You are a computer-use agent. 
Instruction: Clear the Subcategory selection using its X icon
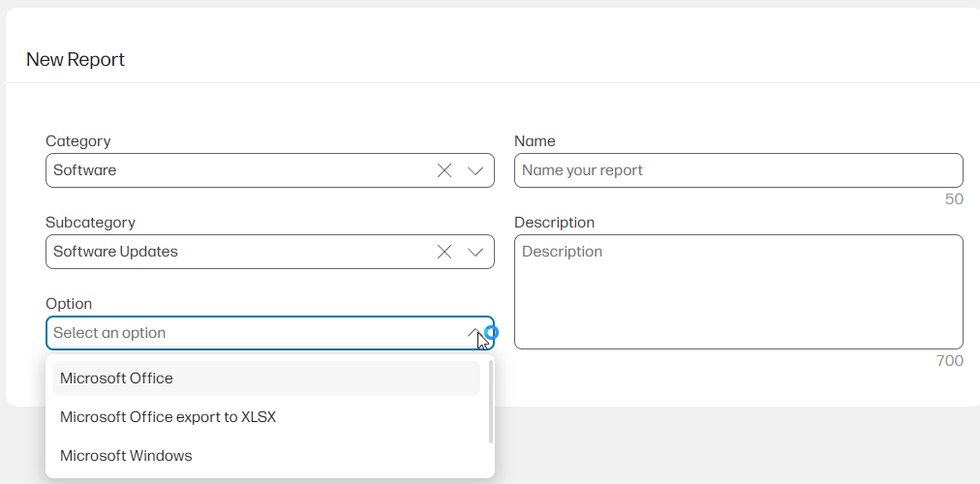point(444,252)
